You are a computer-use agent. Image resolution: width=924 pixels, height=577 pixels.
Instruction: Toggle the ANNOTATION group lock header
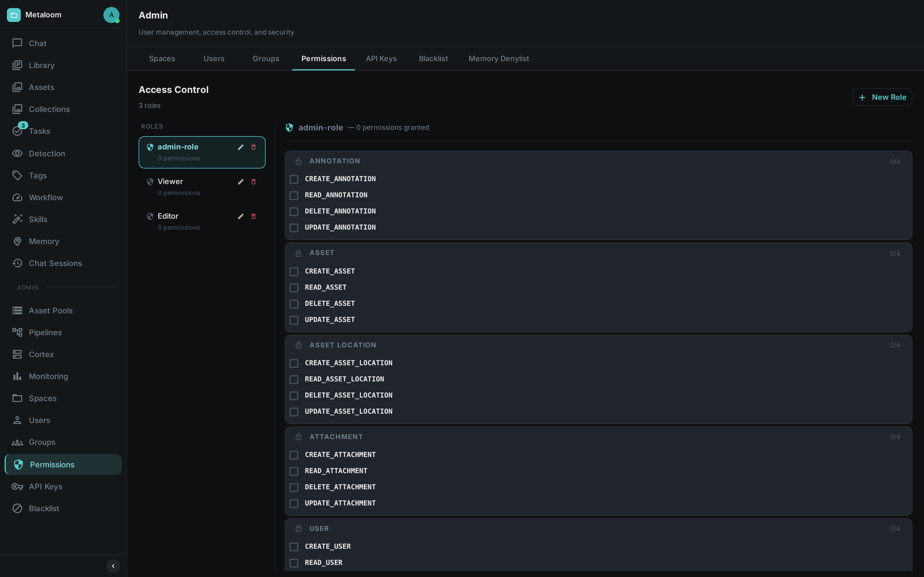[598, 161]
